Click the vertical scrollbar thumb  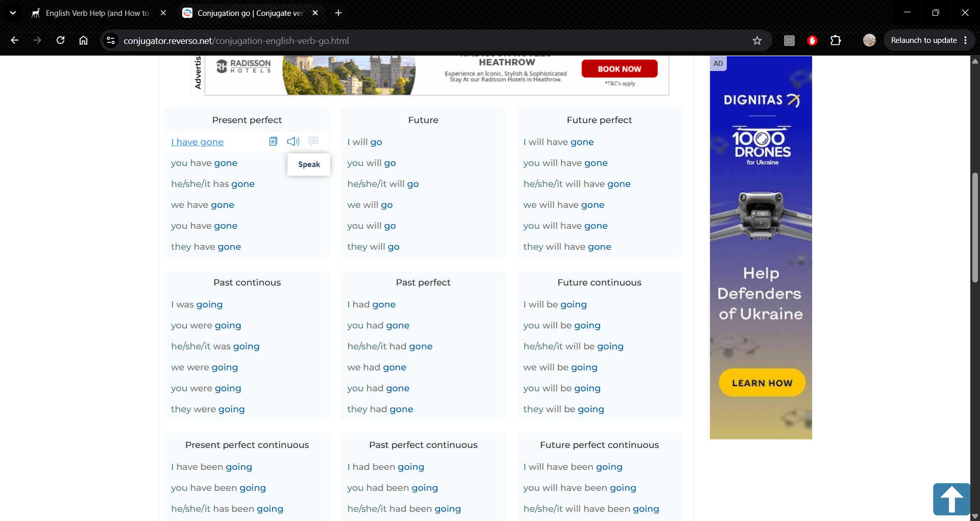coord(975,227)
